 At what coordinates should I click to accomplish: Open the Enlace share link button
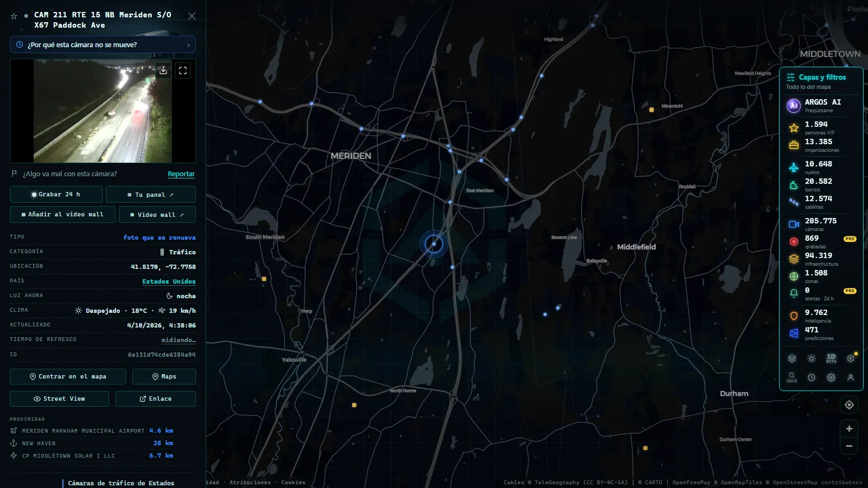[156, 399]
